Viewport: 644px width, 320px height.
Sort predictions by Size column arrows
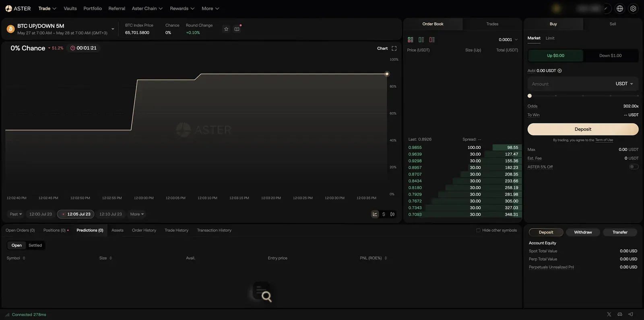[x=111, y=258]
